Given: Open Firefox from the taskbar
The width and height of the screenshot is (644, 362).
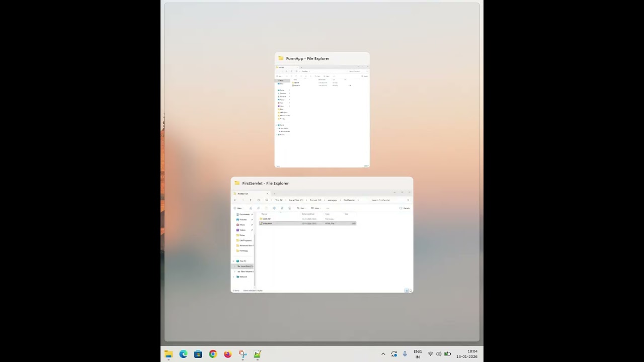Looking at the screenshot, I should (x=228, y=354).
